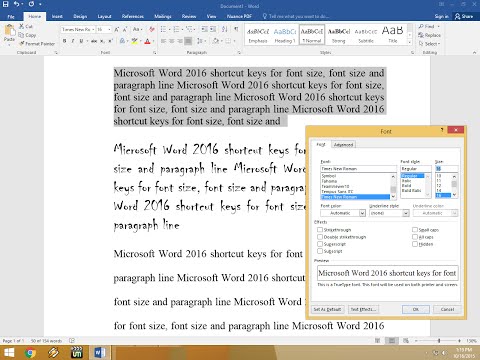Click the Align Left icon

[x=163, y=41]
